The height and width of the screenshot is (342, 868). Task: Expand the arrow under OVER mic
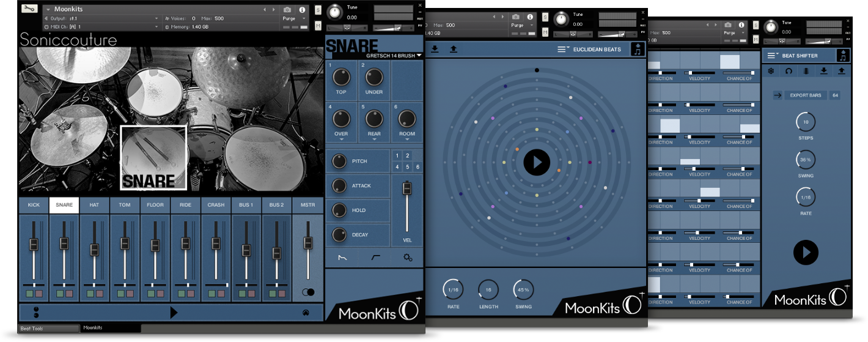coord(340,139)
